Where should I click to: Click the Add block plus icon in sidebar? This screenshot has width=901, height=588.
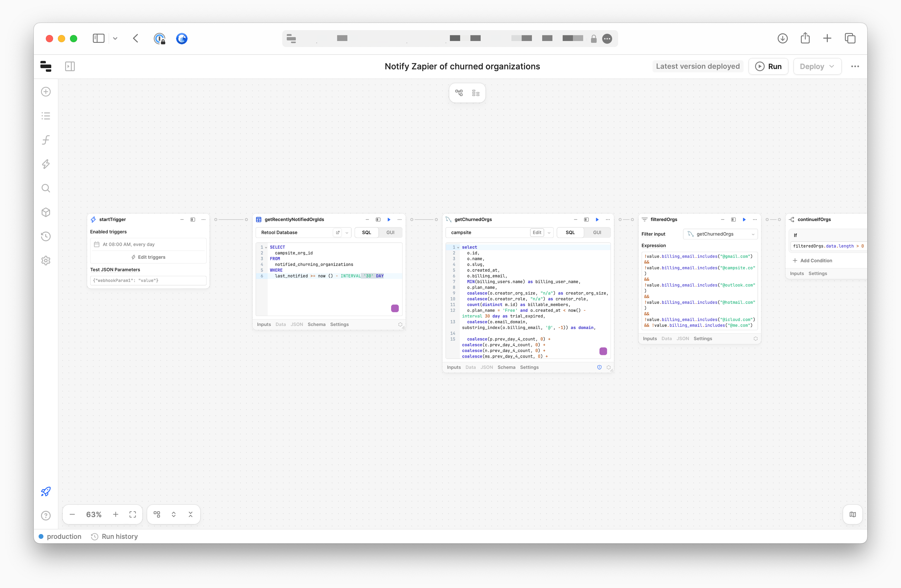pos(46,92)
